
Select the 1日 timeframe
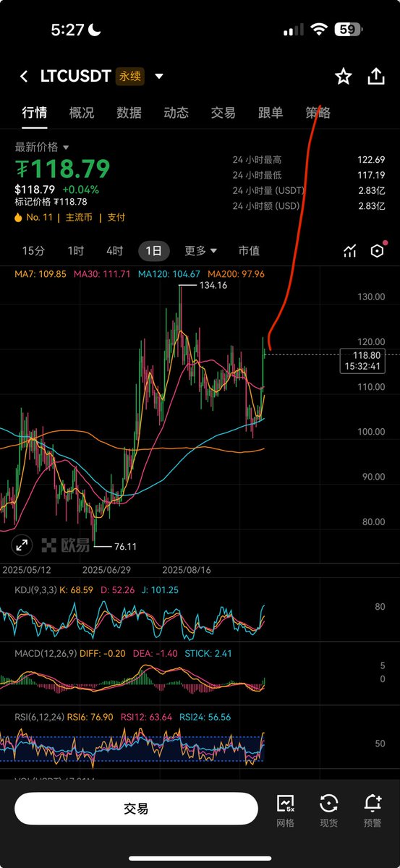point(153,251)
